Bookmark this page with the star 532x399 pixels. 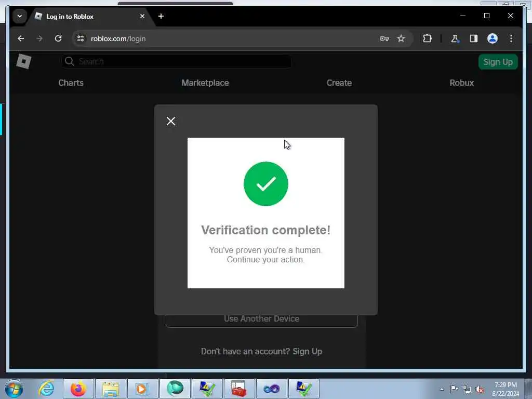401,38
